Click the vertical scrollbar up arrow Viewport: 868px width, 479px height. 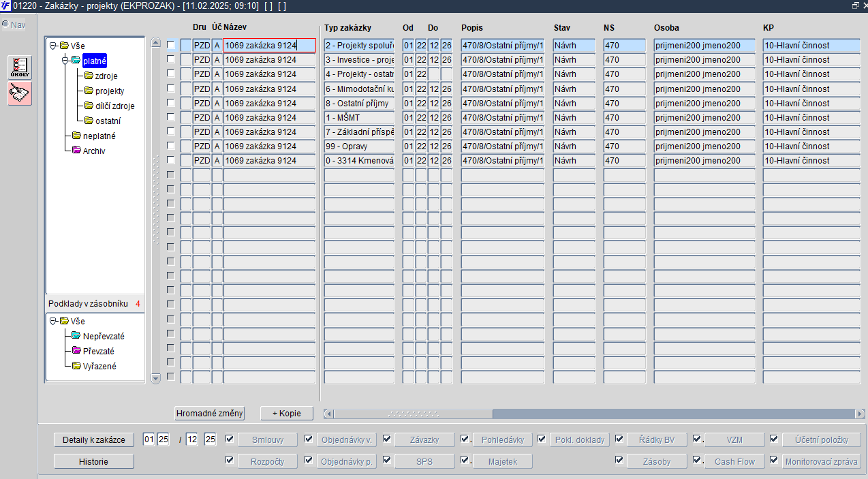click(x=155, y=42)
